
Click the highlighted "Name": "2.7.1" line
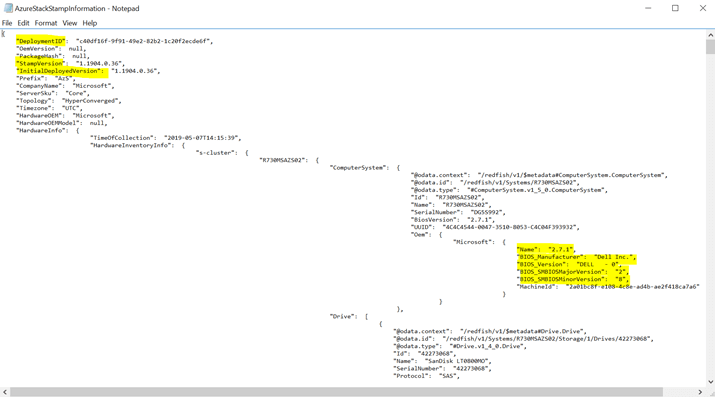546,249
